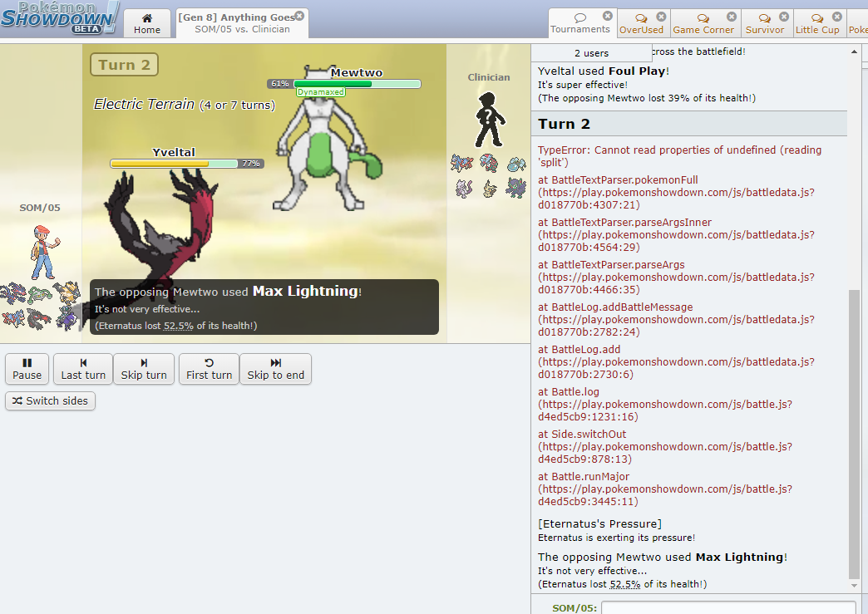Go back with the Last turn button
Image resolution: width=868 pixels, height=614 pixels.
point(83,369)
